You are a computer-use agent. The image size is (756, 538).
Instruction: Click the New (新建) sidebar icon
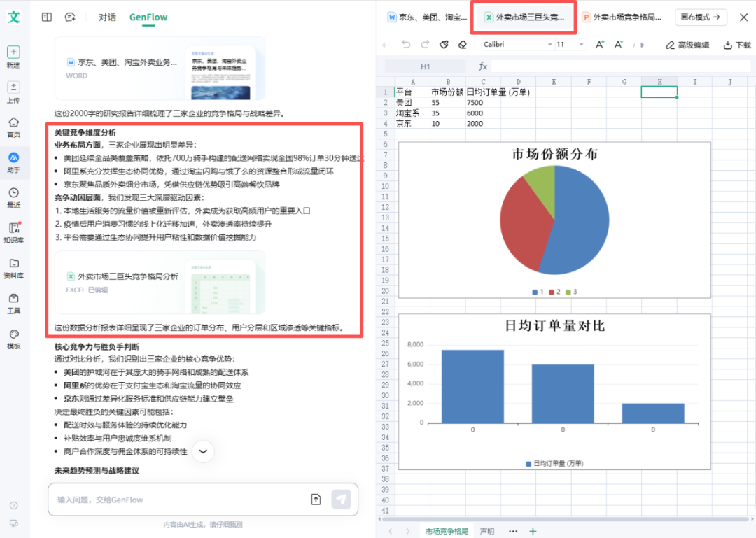pyautogui.click(x=13, y=52)
